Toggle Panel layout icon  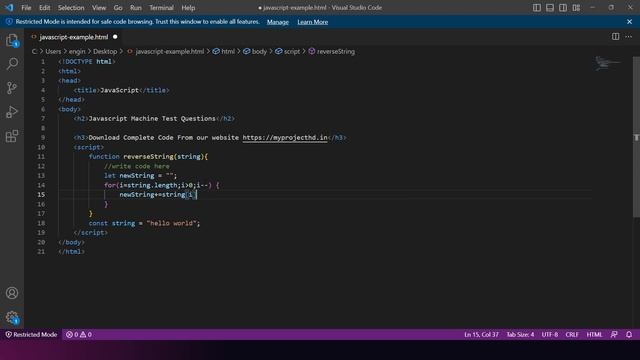[550, 7]
